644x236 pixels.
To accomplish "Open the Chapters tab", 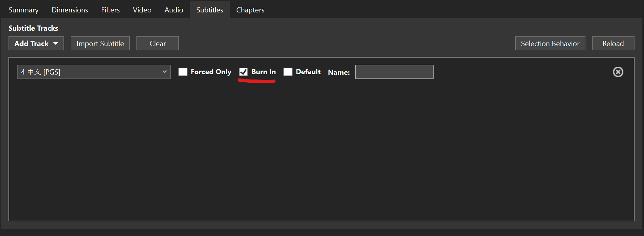I will pyautogui.click(x=250, y=9).
